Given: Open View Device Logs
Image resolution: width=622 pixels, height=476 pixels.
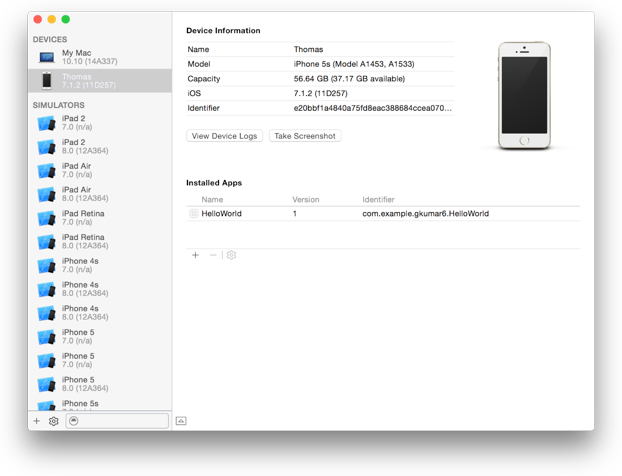Looking at the screenshot, I should point(225,136).
